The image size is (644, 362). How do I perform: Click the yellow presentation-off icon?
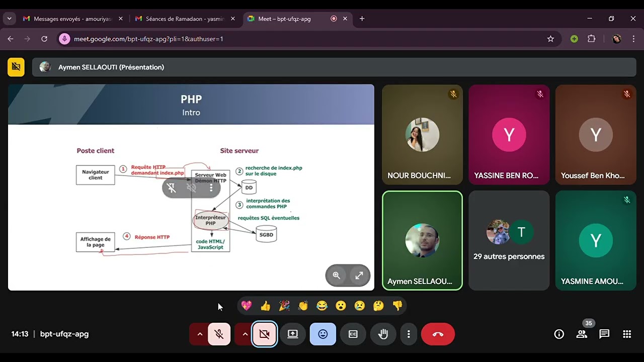point(16,67)
